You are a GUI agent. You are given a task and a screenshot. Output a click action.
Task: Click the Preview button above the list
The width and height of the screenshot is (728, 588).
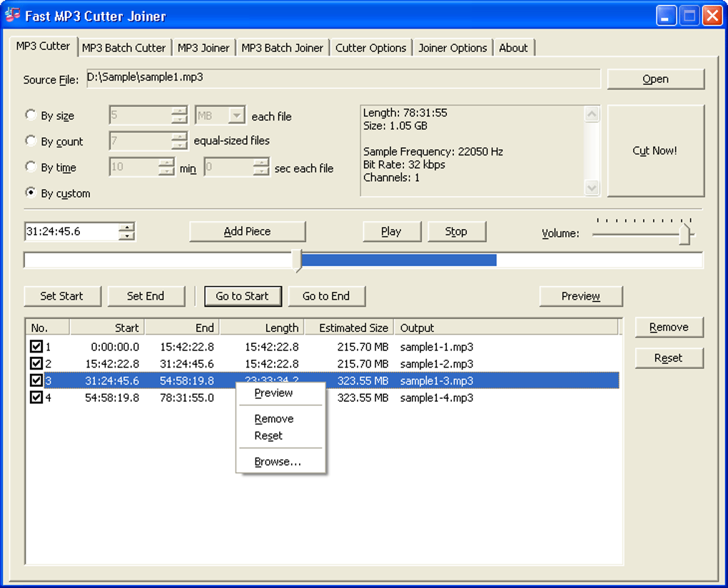[581, 296]
